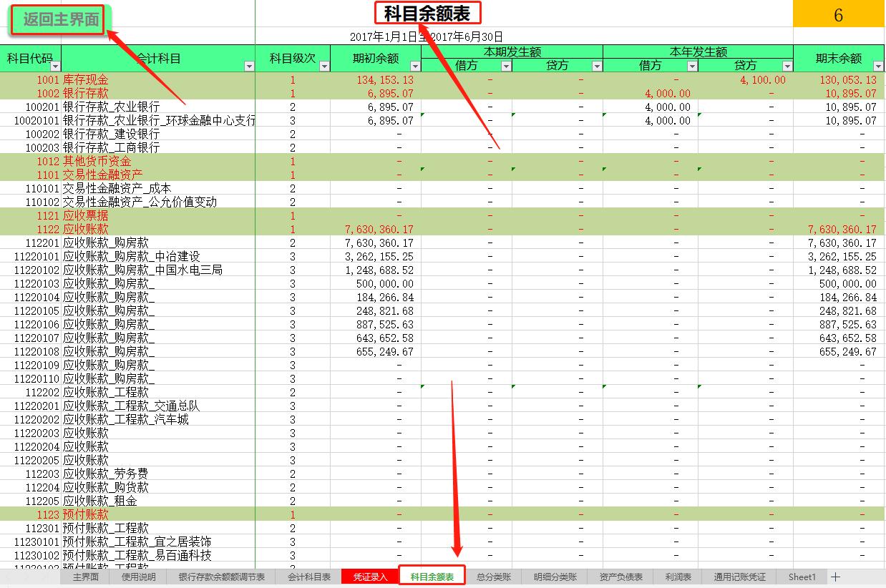This screenshot has width=886, height=588.
Task: Switch to the 利润表 sheet tab
Action: click(677, 577)
